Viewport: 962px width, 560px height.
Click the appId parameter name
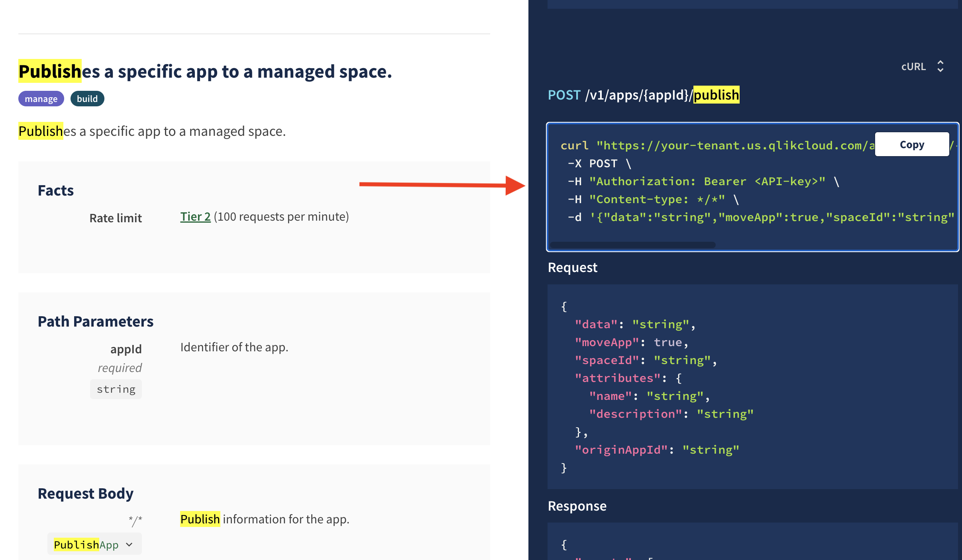coord(126,349)
